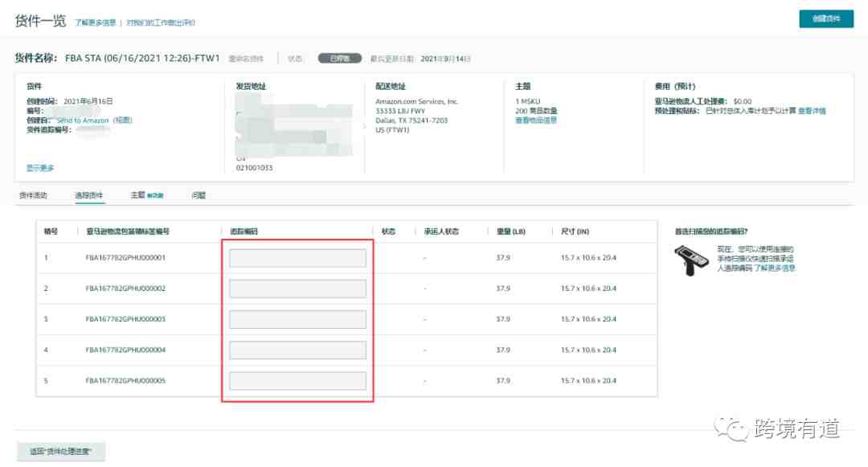Click the dark status badge beside the shipment name
Image resolution: width=868 pixels, height=467 pixels.
tap(339, 58)
